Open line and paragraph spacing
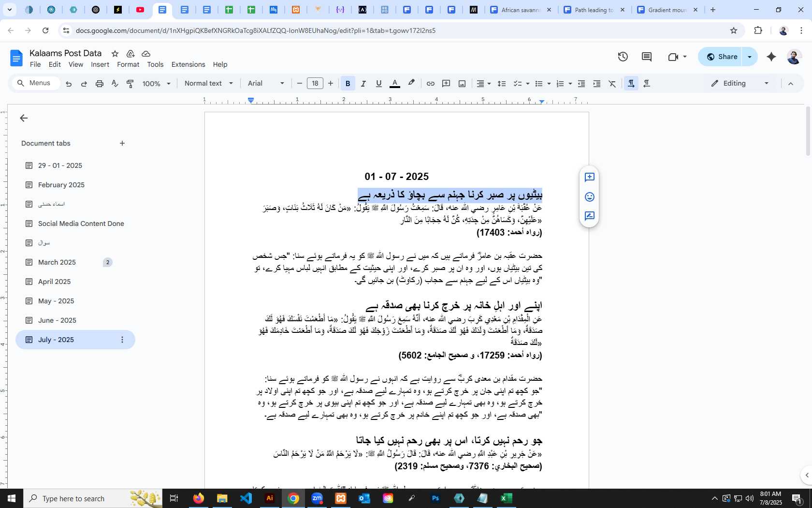812x508 pixels. click(x=502, y=84)
